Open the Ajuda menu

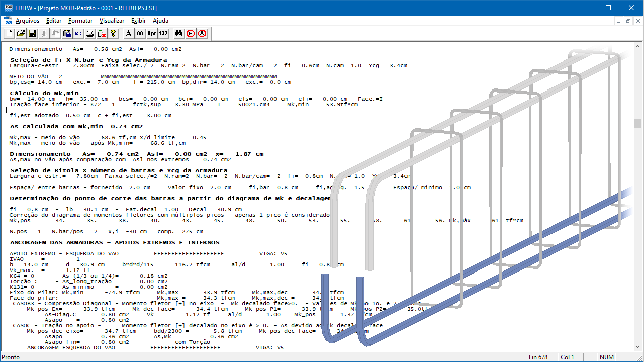[x=160, y=21]
